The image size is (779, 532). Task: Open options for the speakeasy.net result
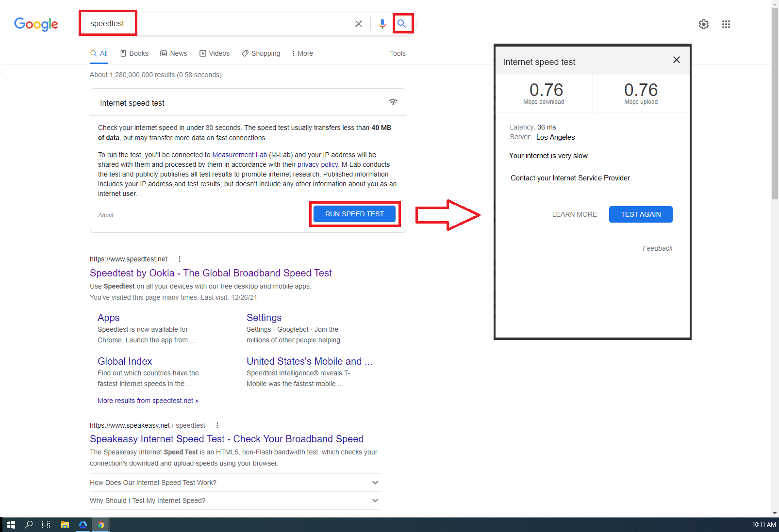point(217,425)
